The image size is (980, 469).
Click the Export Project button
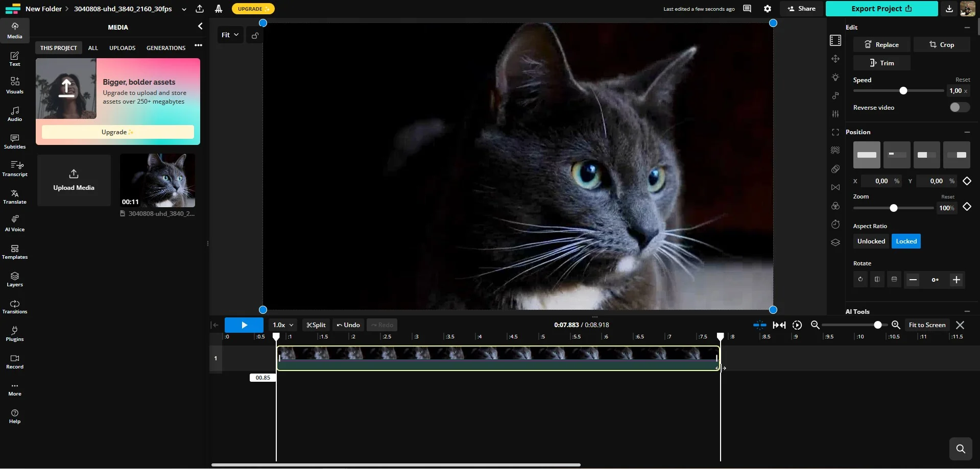881,9
